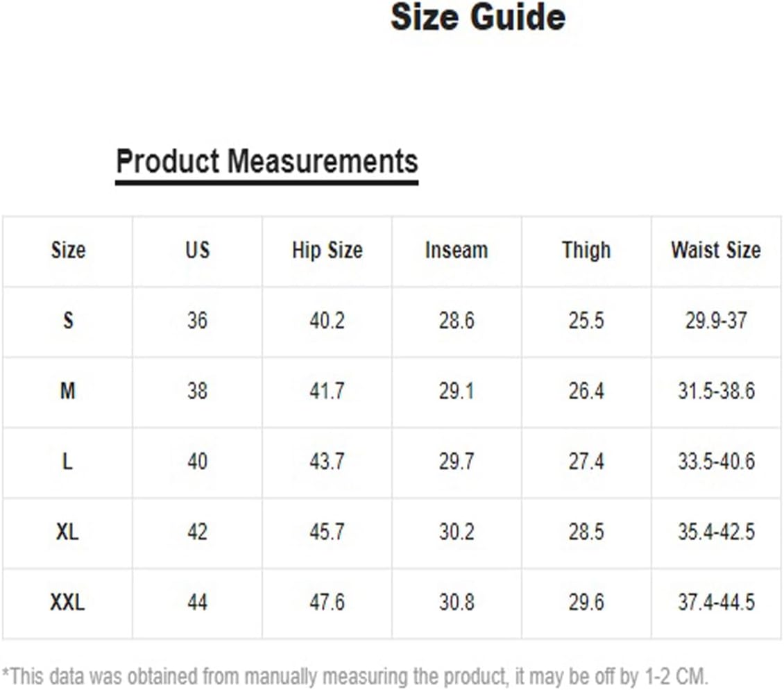Image resolution: width=784 pixels, height=690 pixels.
Task: Select the M size row label
Action: 68,391
